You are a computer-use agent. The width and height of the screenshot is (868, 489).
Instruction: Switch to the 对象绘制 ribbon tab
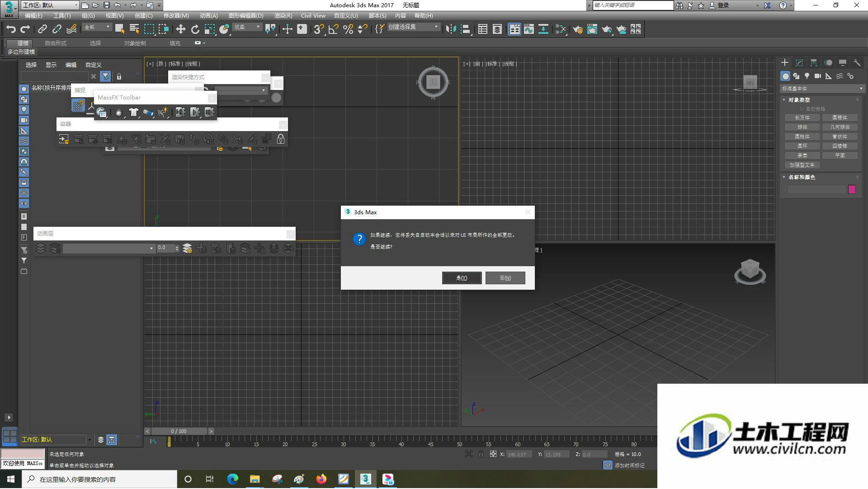135,43
